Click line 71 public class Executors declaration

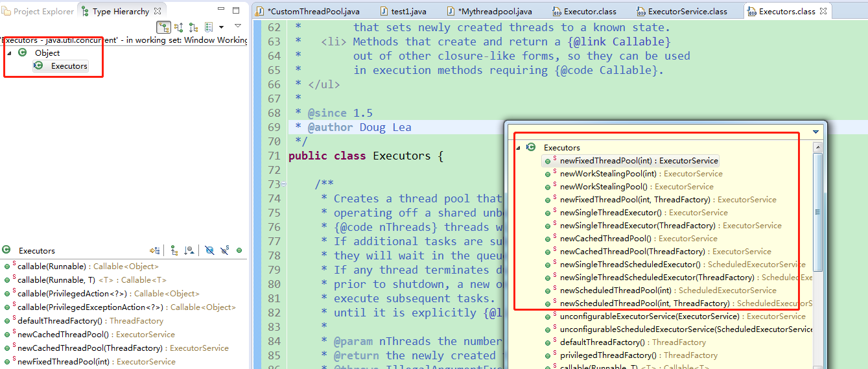tap(366, 156)
